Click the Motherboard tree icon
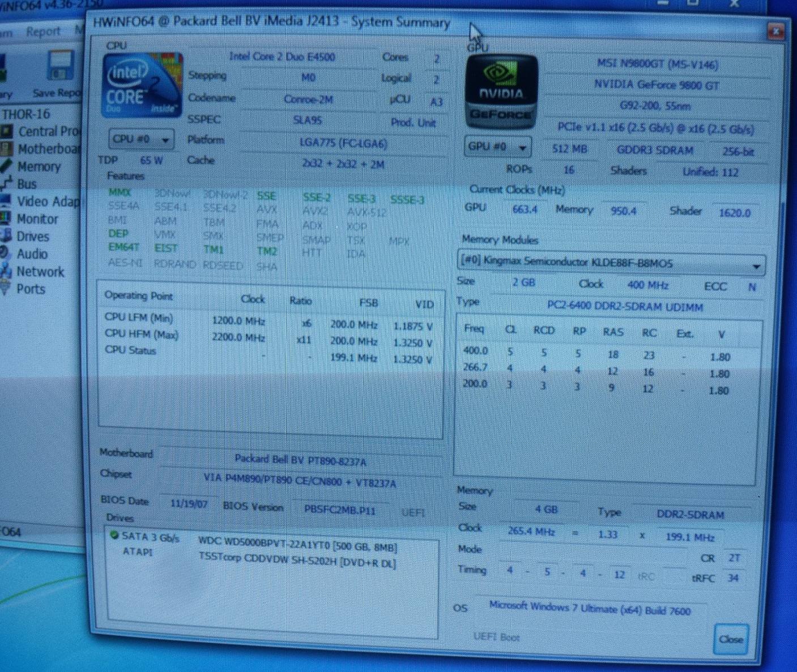The height and width of the screenshot is (672, 797). click(6, 149)
